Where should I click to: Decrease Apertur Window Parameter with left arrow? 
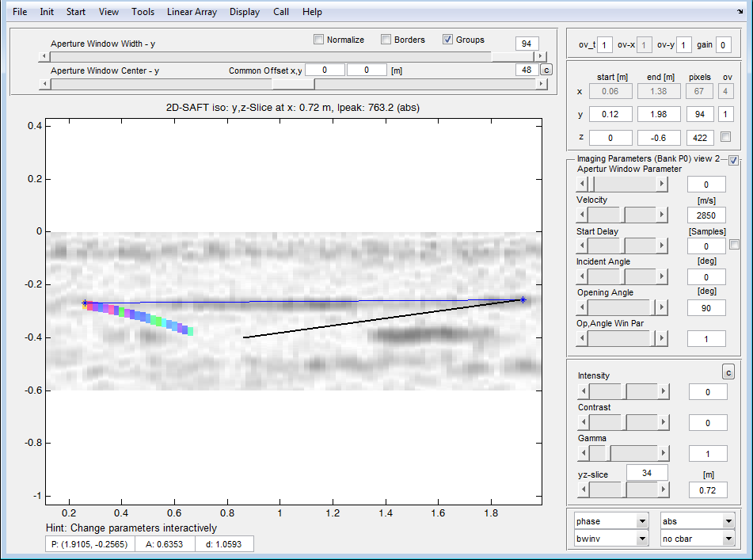pyautogui.click(x=582, y=184)
